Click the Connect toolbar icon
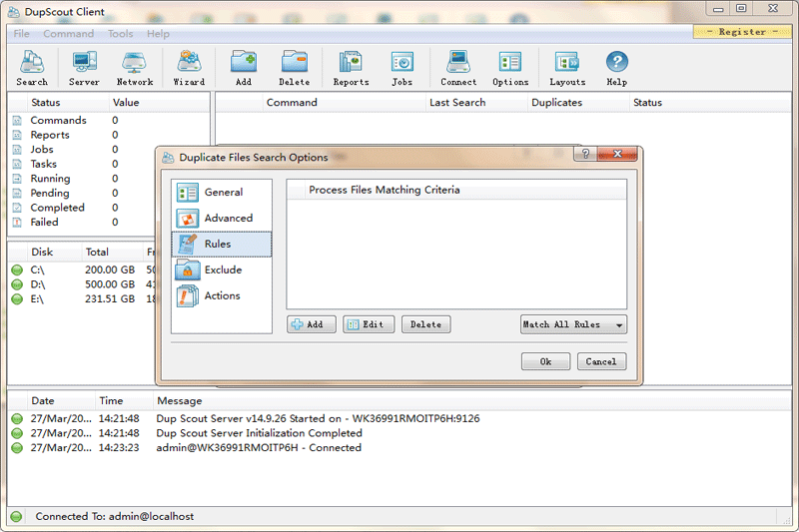Image resolution: width=799 pixels, height=532 pixels. coord(458,69)
